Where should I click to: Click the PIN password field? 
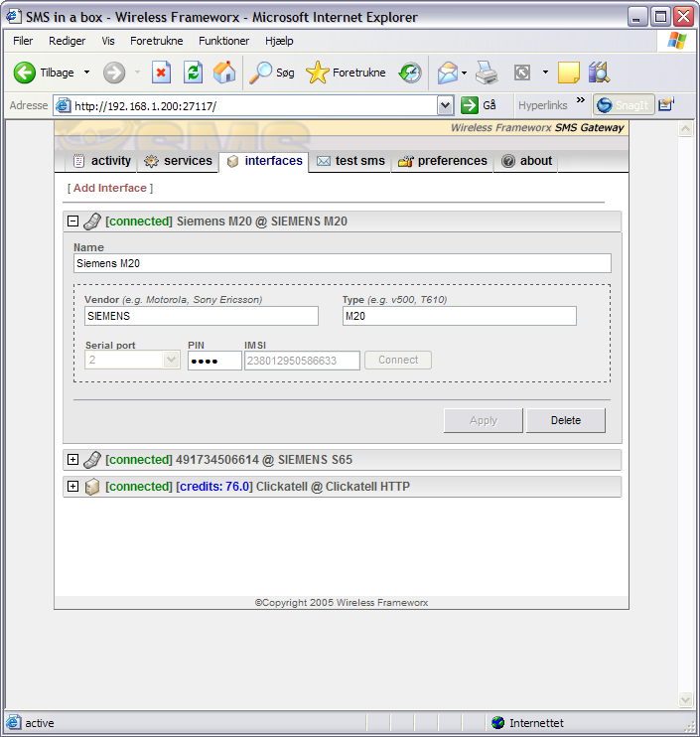tap(214, 361)
